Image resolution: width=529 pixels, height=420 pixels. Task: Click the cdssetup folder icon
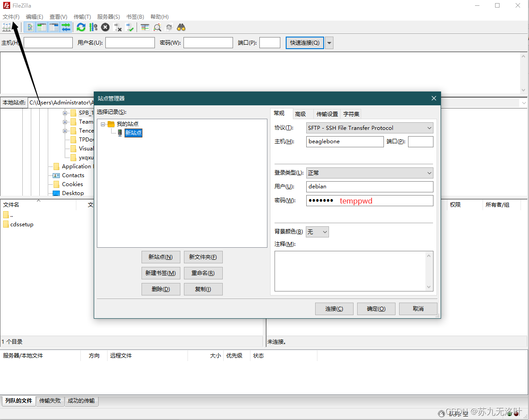tap(6, 225)
